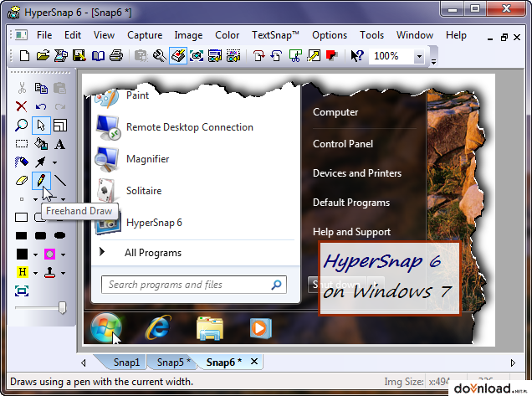Expand toolbar overflow options arrow
This screenshot has height=396, width=532.
pos(433,62)
